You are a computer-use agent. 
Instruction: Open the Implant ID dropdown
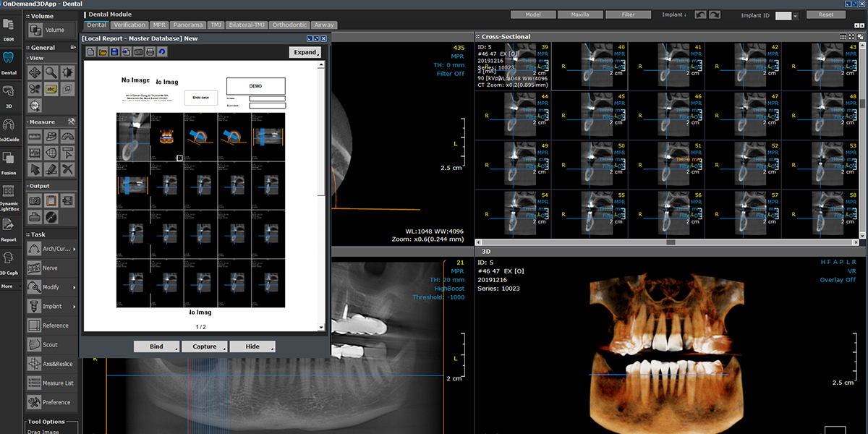point(794,16)
